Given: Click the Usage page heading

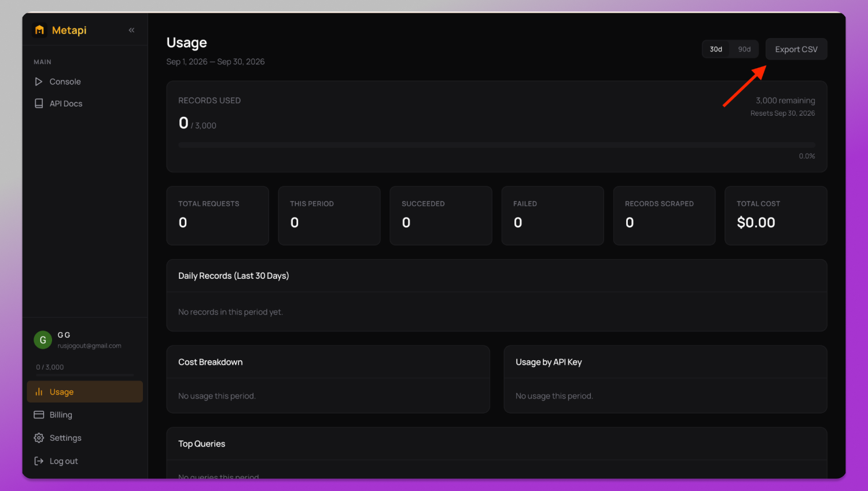Looking at the screenshot, I should point(186,43).
